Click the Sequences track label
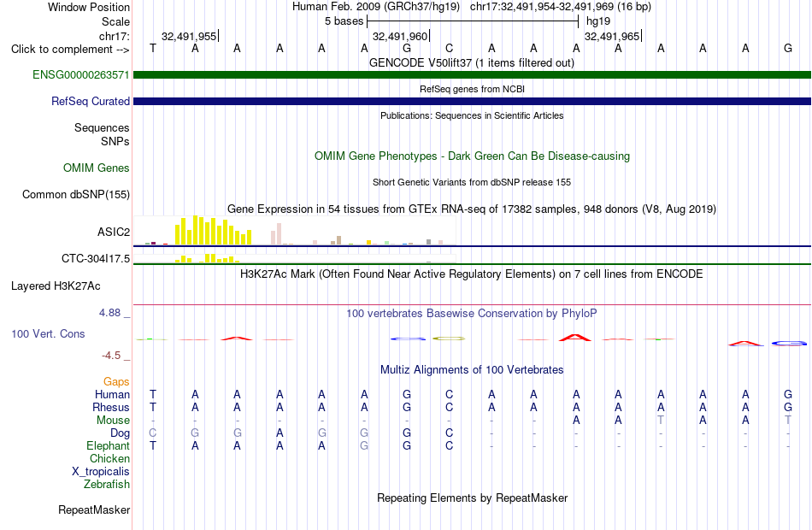The image size is (812, 530). 102,127
